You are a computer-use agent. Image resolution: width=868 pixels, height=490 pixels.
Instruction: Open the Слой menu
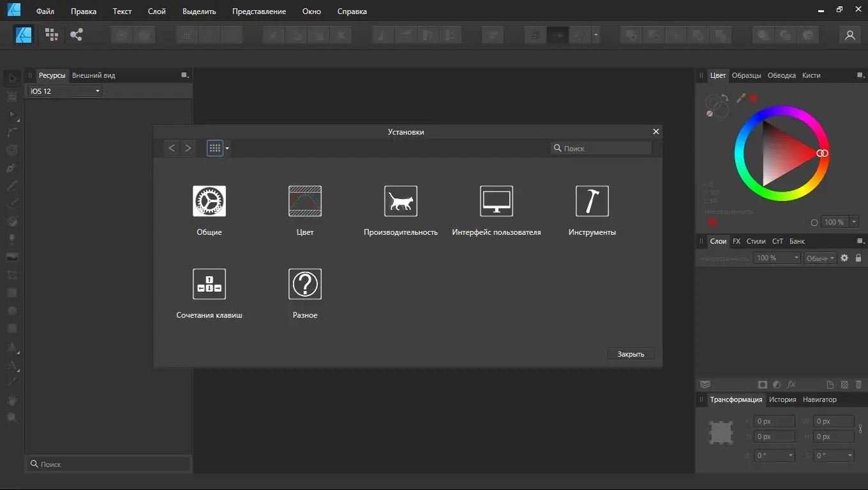point(156,11)
